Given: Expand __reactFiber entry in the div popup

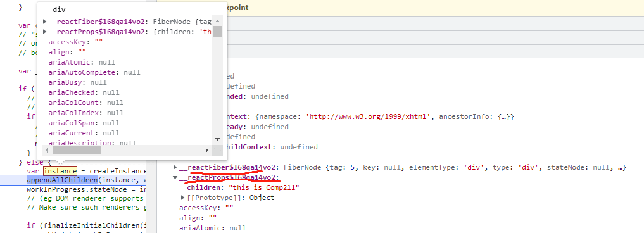Looking at the screenshot, I should tap(45, 22).
